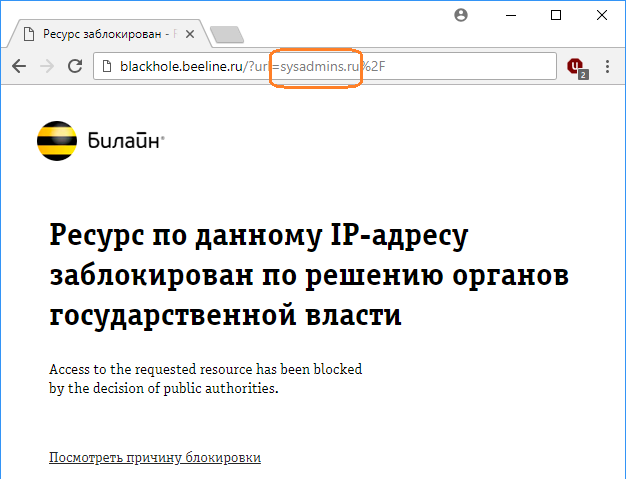Click 'Access to the requested resource' text
The height and width of the screenshot is (479, 626).
click(x=206, y=369)
